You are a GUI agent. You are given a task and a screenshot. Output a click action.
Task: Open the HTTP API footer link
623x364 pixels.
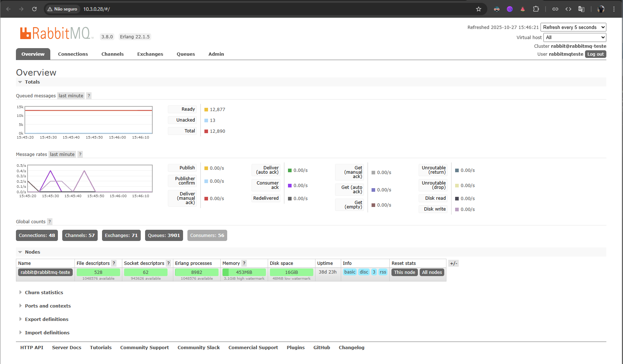(32, 347)
